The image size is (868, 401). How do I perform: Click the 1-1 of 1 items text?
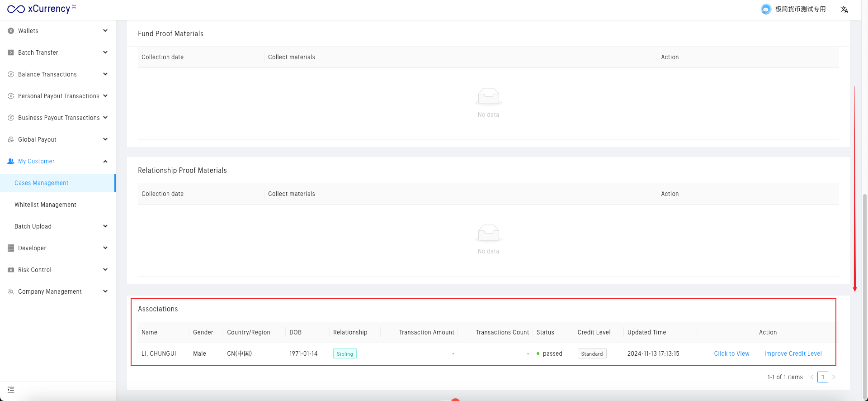pos(785,377)
